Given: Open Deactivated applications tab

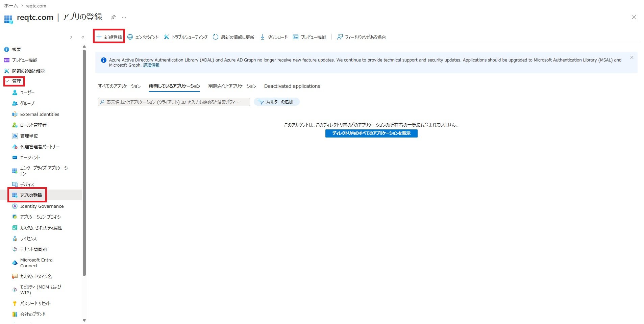Looking at the screenshot, I should tap(292, 86).
